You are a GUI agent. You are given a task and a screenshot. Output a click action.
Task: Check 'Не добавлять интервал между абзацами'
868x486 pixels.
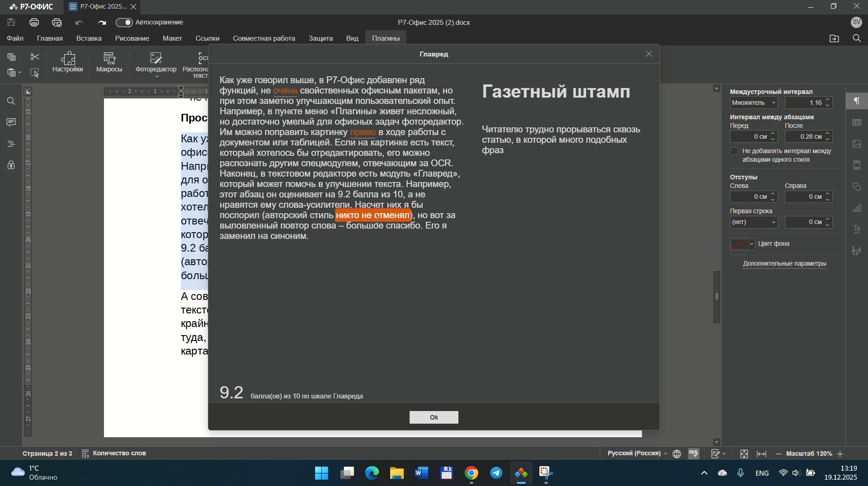[734, 152]
